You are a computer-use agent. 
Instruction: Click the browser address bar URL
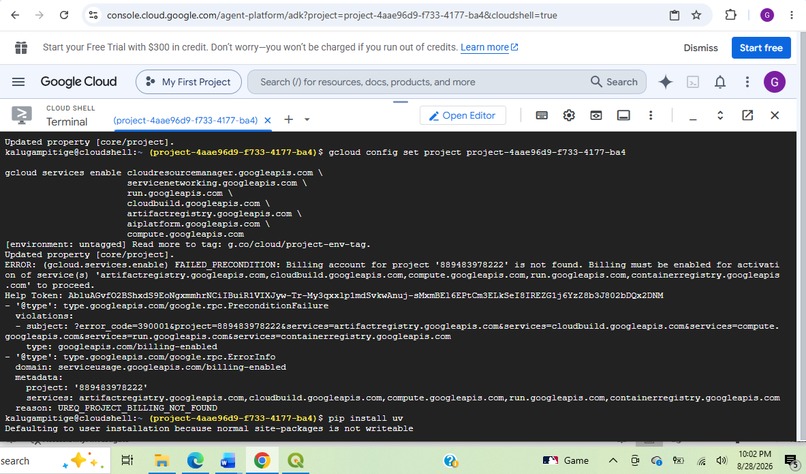point(332,15)
